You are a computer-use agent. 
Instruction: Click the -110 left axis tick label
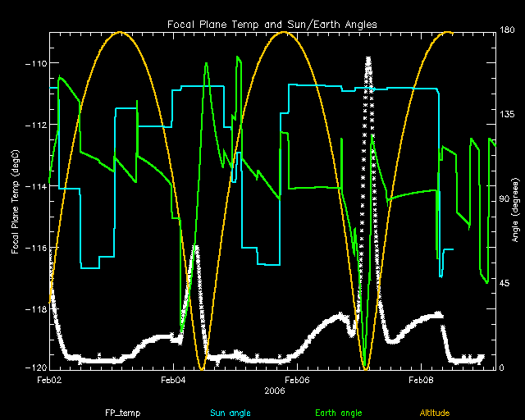34,63
